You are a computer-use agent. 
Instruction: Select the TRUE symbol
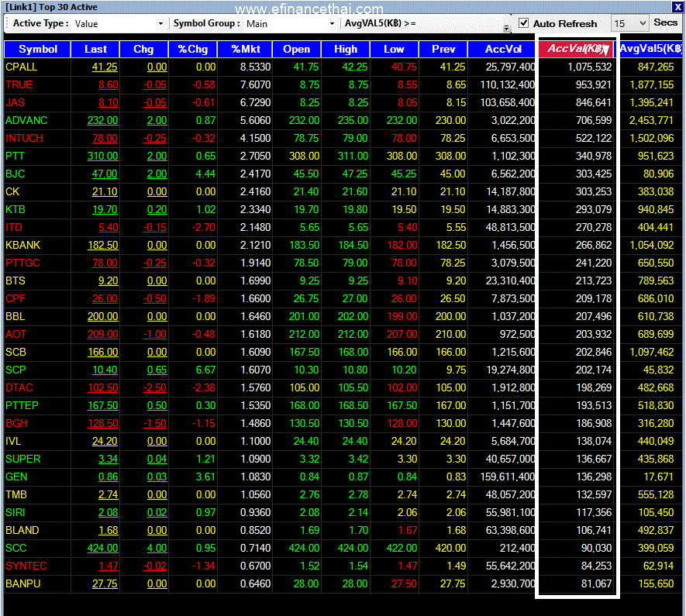[x=19, y=84]
